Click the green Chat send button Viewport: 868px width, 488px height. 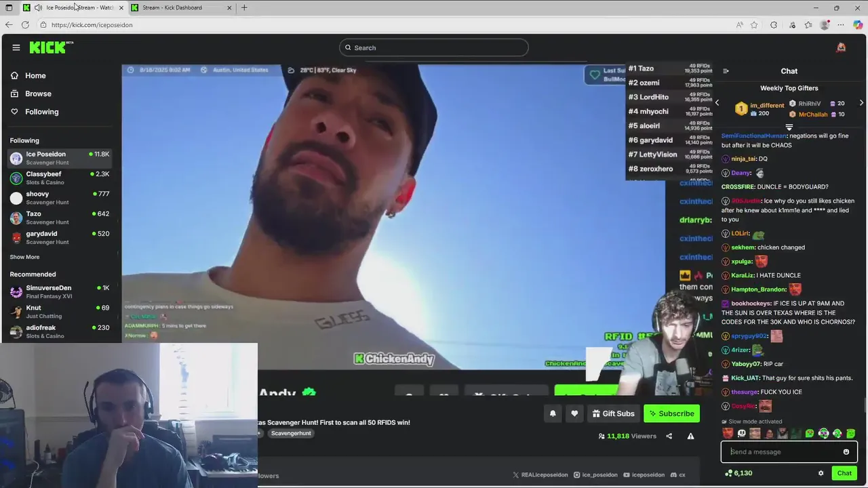(844, 473)
